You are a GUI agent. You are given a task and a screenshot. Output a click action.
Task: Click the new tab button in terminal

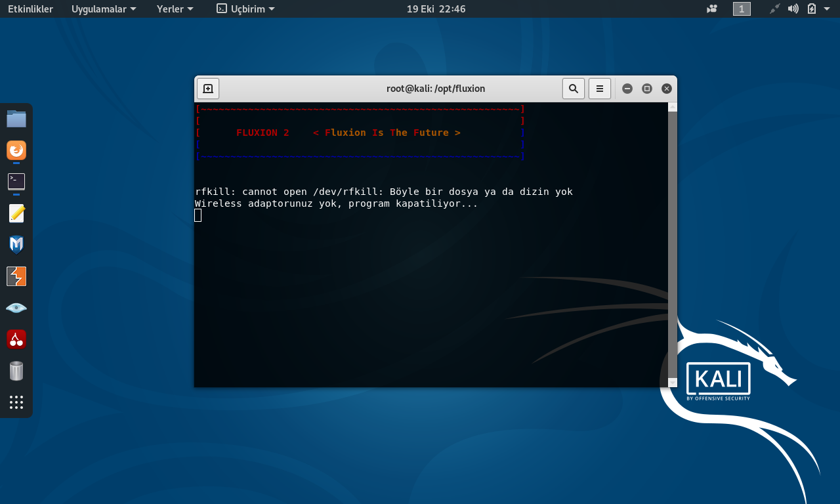tap(208, 89)
